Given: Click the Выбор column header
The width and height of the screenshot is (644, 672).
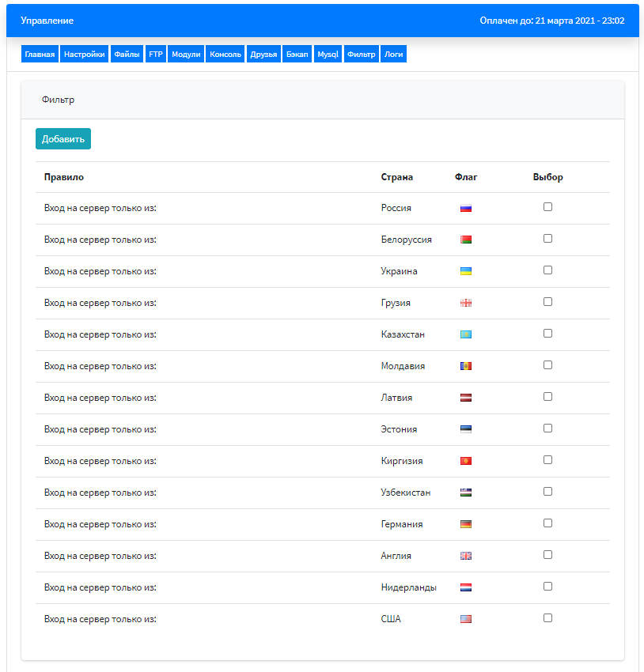Looking at the screenshot, I should (x=548, y=177).
